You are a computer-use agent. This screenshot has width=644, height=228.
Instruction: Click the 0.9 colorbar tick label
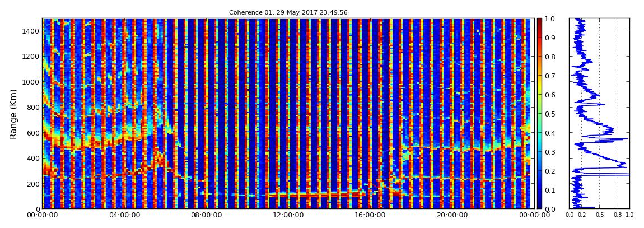coord(549,38)
